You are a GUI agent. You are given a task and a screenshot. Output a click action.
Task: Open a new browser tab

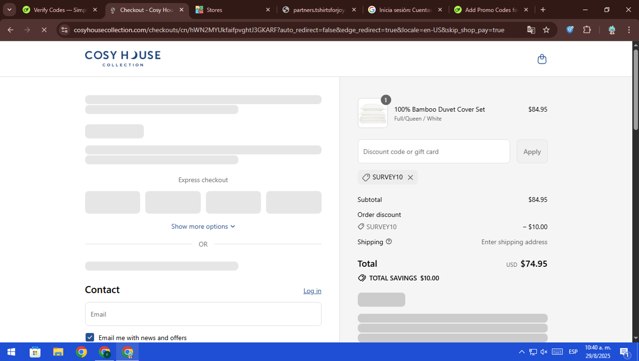(x=543, y=10)
